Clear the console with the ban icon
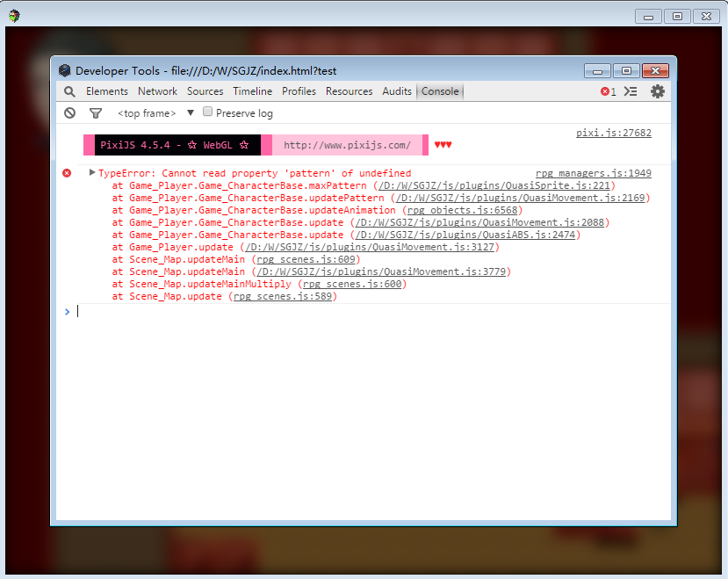Viewport: 728px width, 579px height. 69,113
